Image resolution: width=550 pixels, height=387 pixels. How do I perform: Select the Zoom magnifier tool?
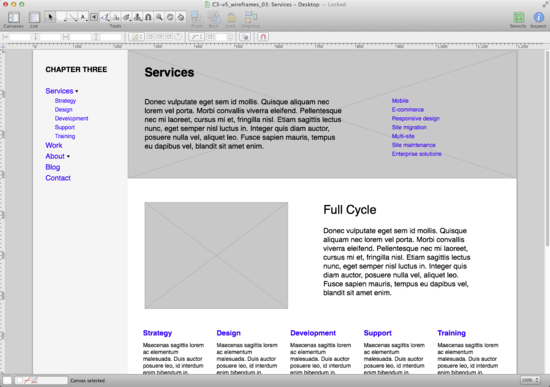click(x=159, y=17)
